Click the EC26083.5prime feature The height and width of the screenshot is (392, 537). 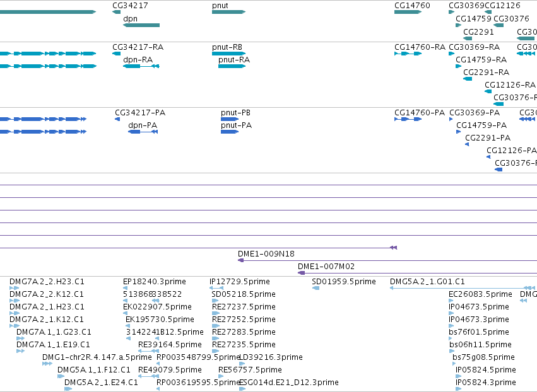pos(451,301)
